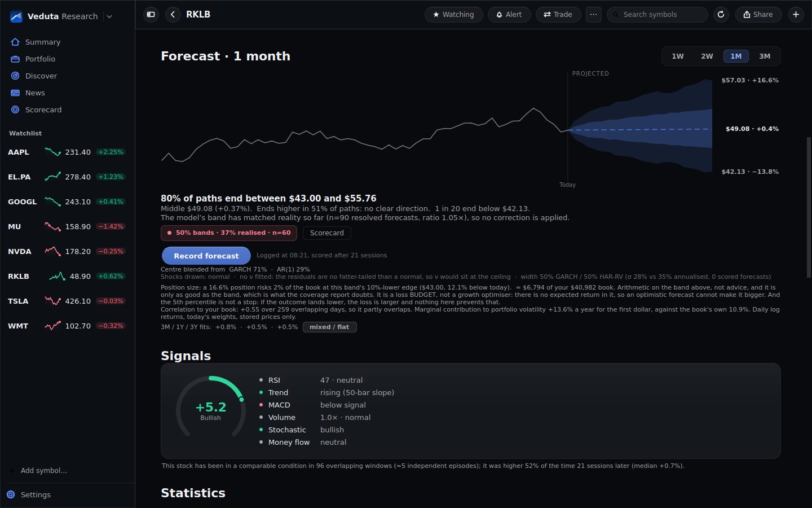Select EL.PA in the watchlist
The width and height of the screenshot is (812, 508).
point(68,177)
